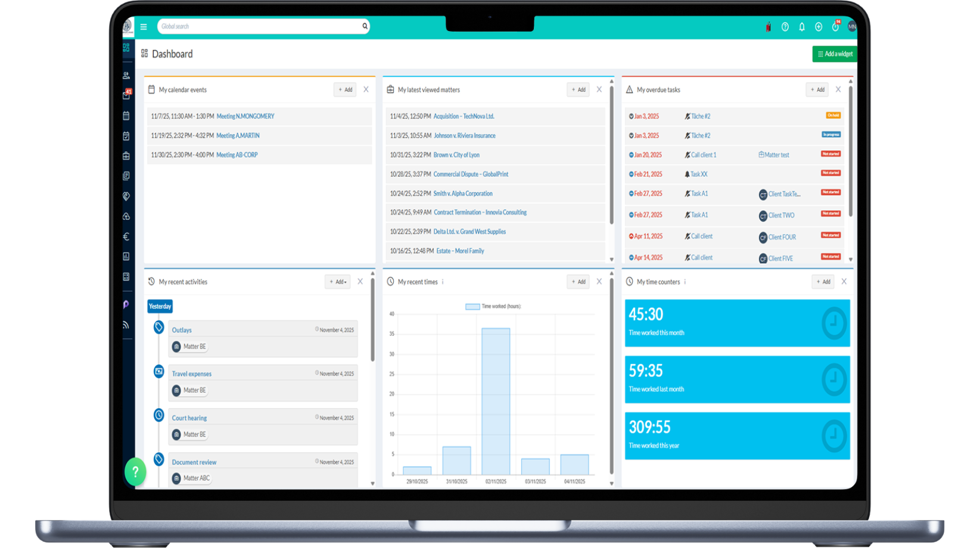Open the MN user avatar menu

click(x=851, y=26)
